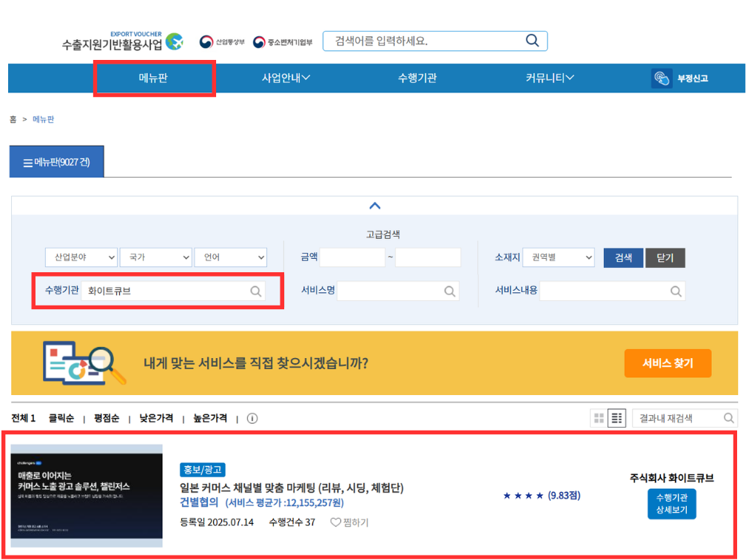This screenshot has width=746, height=560.
Task: Select the 메뉴판(9027 건) tab
Action: (x=56, y=161)
